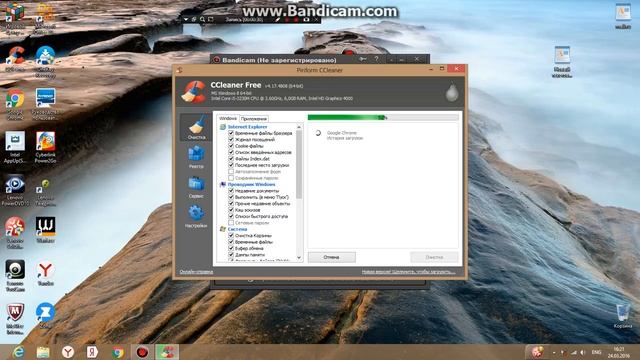Click the cleaner list scrollbar down arrow
This screenshot has width=640, height=360.
(x=299, y=258)
